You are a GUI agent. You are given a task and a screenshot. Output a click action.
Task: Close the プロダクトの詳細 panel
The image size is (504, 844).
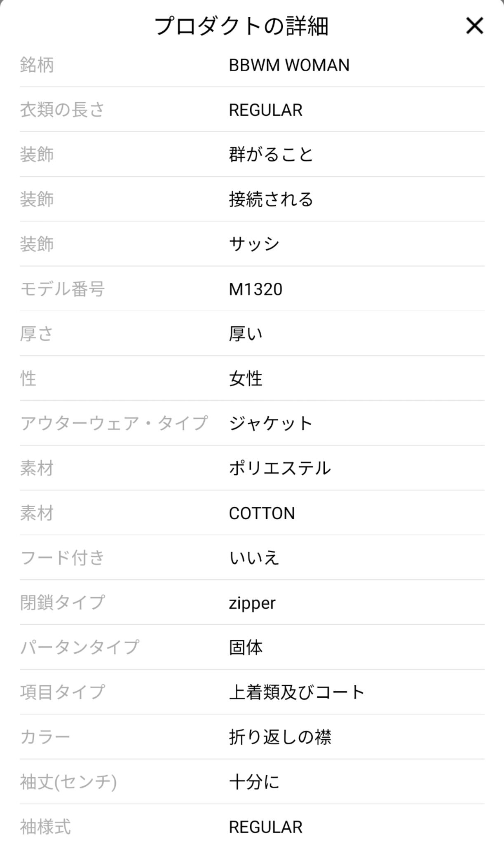[474, 26]
